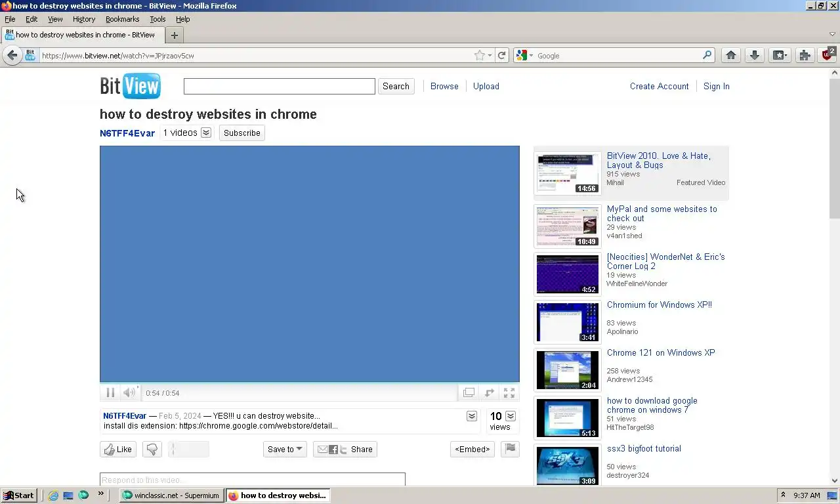Click the Sign In link
This screenshot has height=504, width=840.
pos(717,86)
